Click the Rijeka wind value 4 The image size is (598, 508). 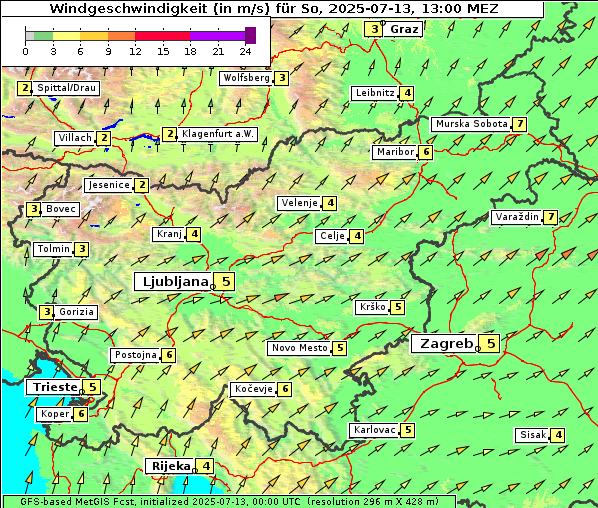[x=206, y=466]
